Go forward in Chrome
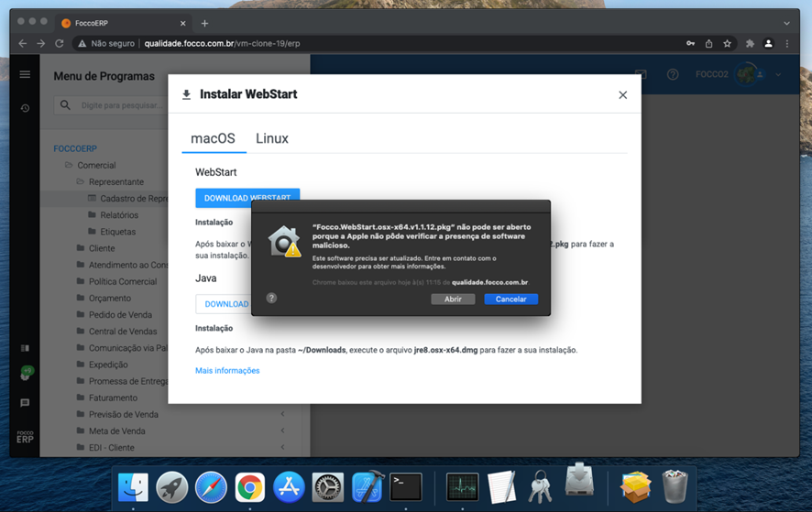Screen dimensions: 812x512 (41, 43)
